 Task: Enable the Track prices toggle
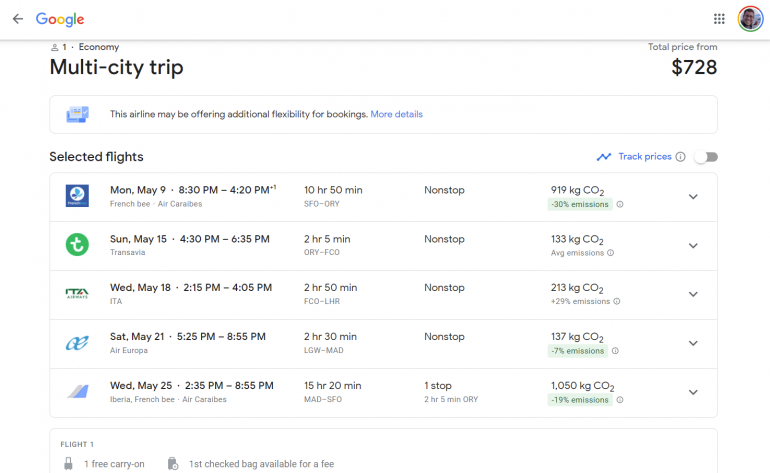(x=706, y=157)
